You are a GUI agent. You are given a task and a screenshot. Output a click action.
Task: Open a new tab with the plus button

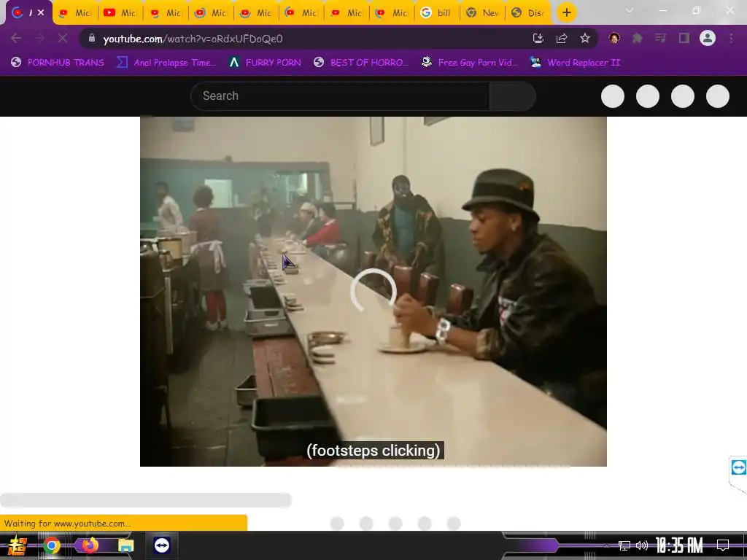566,12
